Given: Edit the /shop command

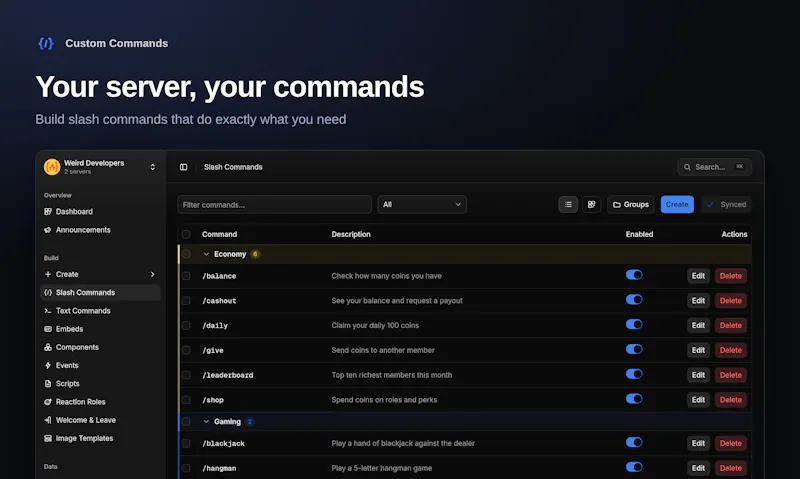Looking at the screenshot, I should pyautogui.click(x=698, y=400).
